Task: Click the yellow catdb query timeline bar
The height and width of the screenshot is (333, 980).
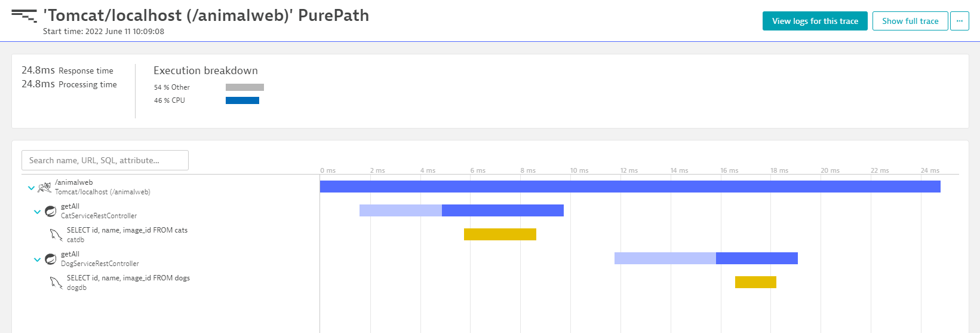Action: [x=500, y=234]
